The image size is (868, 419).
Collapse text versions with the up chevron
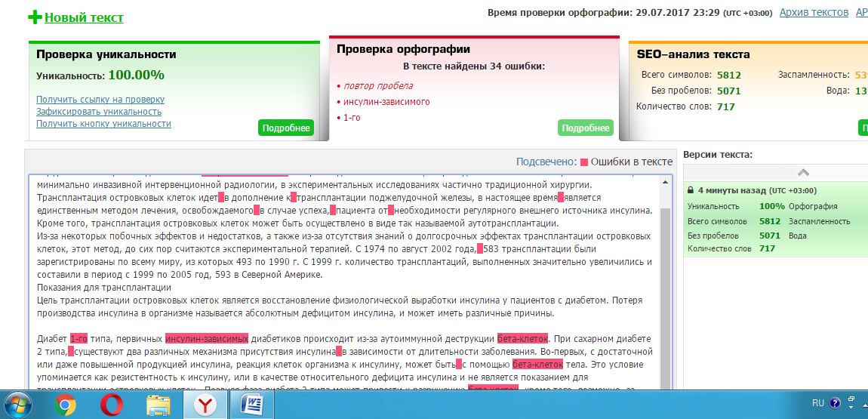click(x=804, y=172)
